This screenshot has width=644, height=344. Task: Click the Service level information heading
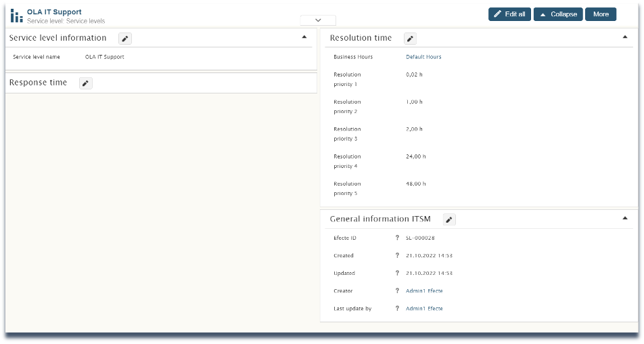pyautogui.click(x=57, y=38)
